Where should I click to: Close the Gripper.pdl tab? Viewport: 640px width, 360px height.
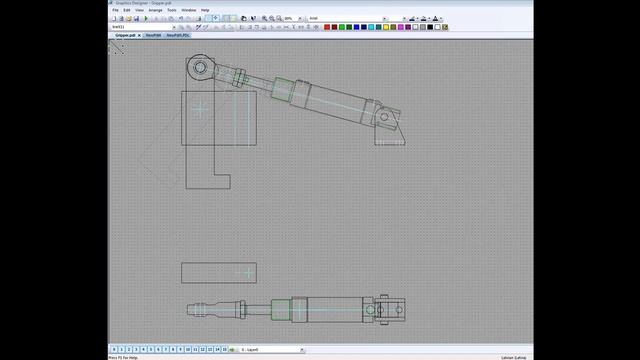(139, 36)
